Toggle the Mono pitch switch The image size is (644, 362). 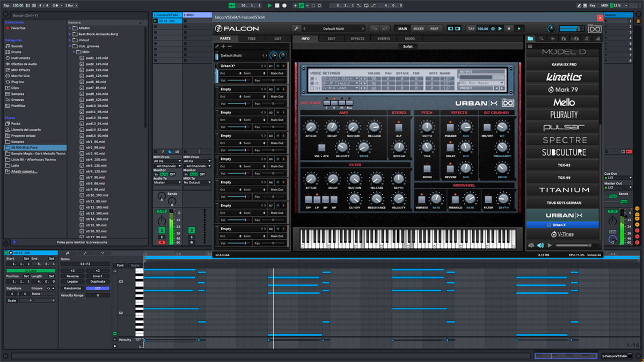click(x=427, y=168)
